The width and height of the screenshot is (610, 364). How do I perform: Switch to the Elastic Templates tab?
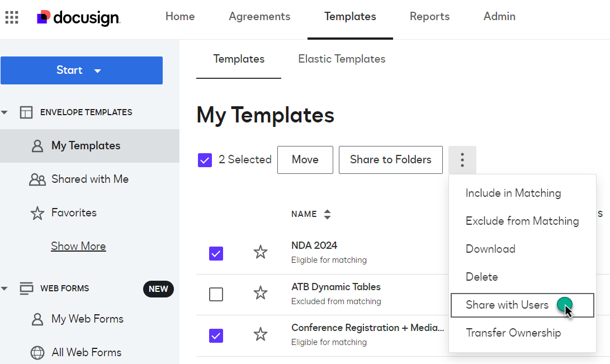342,59
